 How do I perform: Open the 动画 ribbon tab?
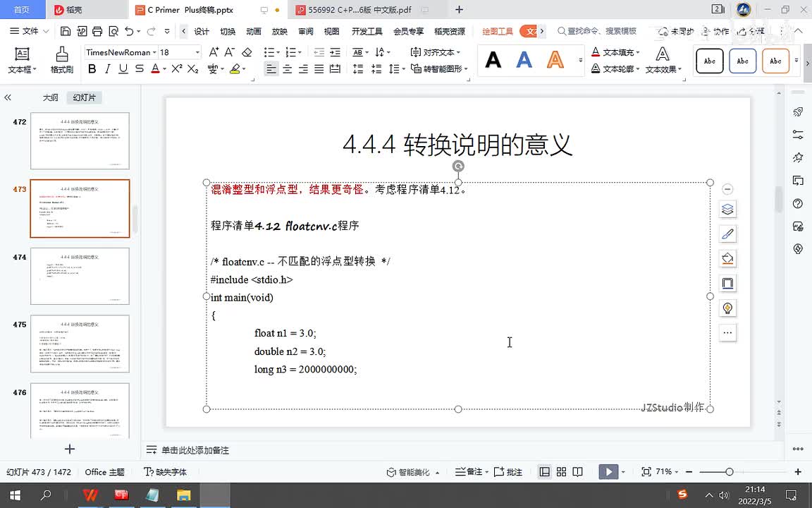tap(253, 31)
